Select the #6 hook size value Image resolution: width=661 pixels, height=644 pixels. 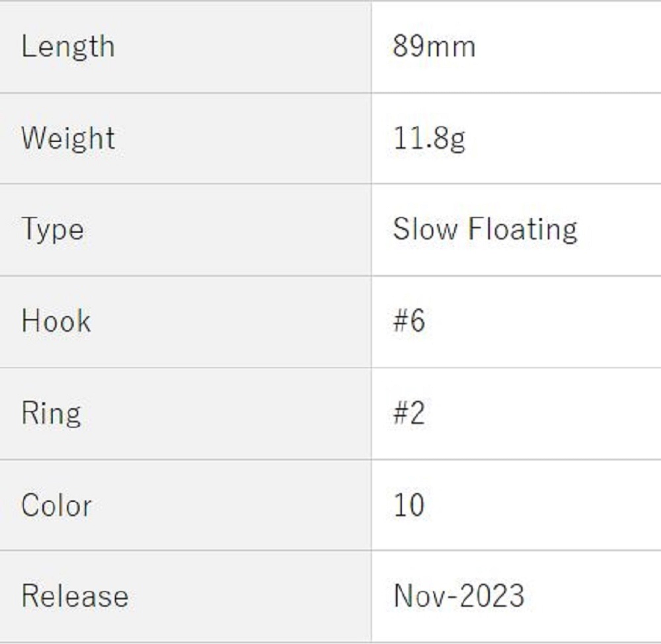click(x=408, y=321)
